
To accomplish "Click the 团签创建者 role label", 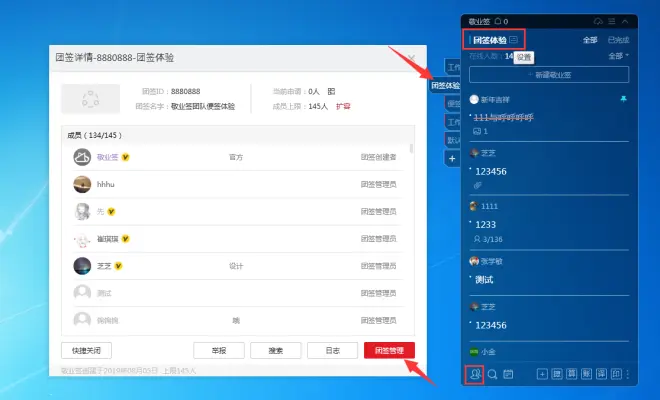I will click(378, 157).
